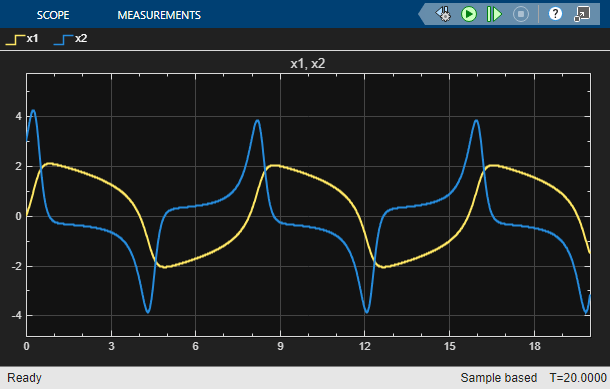Click the plot title "x1, x2"
Viewport: 610px width, 389px height.
click(x=308, y=63)
